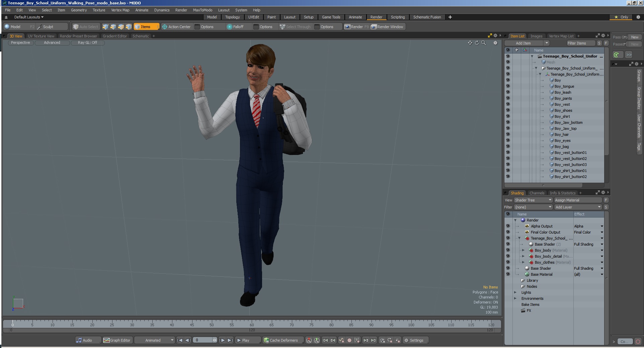Hide the Boy_pants mesh
Image resolution: width=644 pixels, height=348 pixels.
[x=508, y=98]
